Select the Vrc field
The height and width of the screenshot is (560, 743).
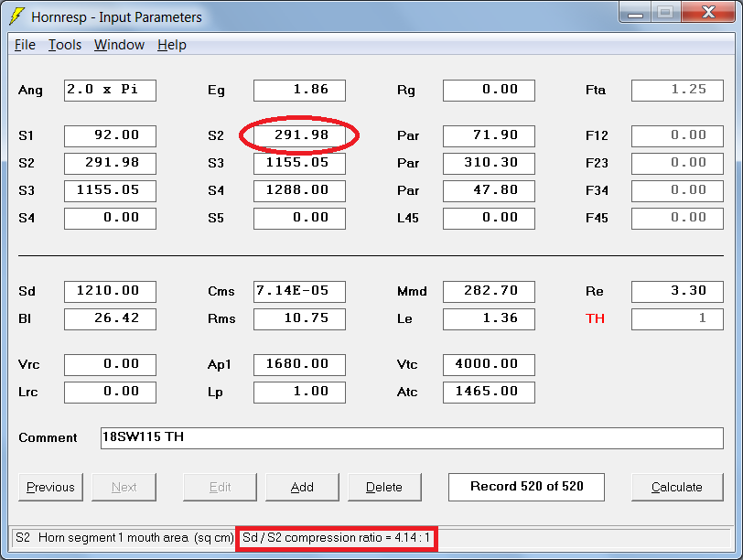tap(110, 365)
